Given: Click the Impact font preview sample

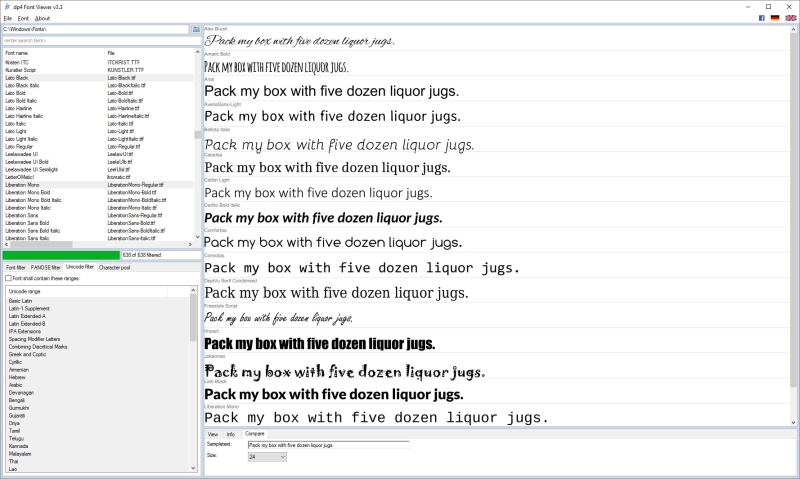Looking at the screenshot, I should [x=319, y=344].
